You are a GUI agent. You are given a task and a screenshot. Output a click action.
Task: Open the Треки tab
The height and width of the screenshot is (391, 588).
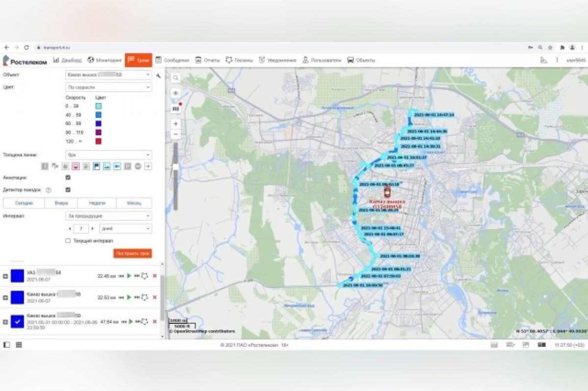point(138,60)
